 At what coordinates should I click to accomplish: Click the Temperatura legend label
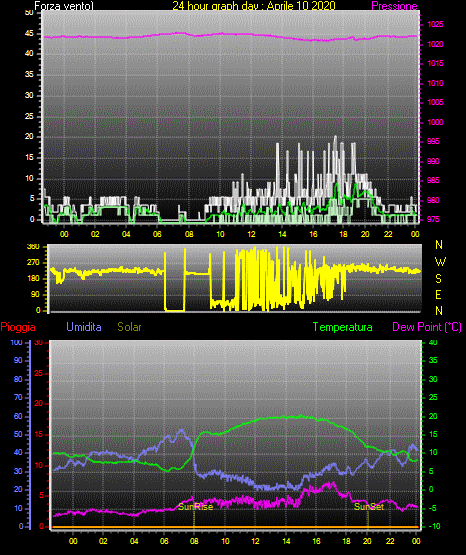coord(343,327)
